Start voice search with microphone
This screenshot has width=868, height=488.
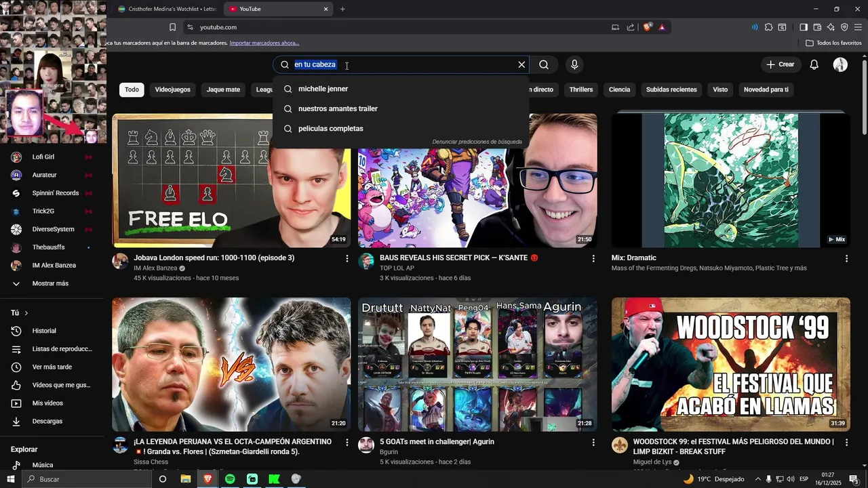(574, 64)
